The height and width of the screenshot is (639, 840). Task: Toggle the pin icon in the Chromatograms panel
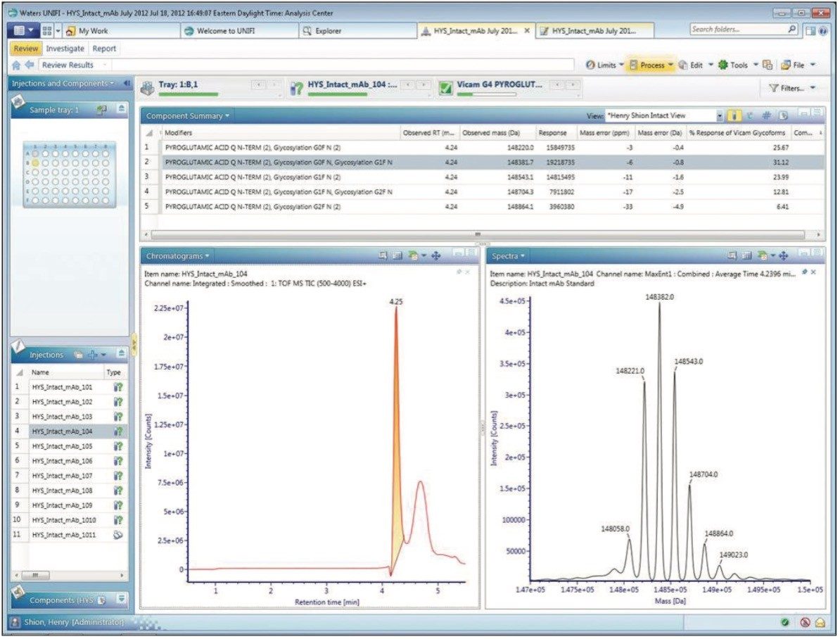click(460, 273)
